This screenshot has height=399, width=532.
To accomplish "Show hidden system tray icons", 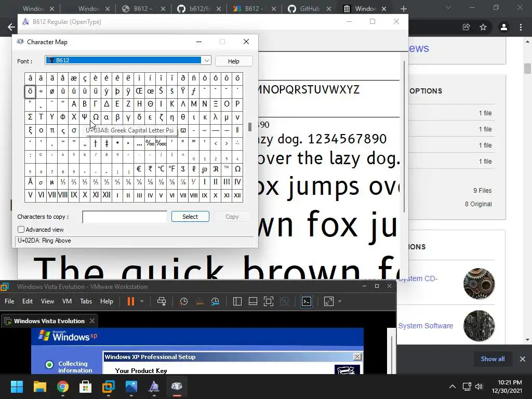I will [453, 387].
